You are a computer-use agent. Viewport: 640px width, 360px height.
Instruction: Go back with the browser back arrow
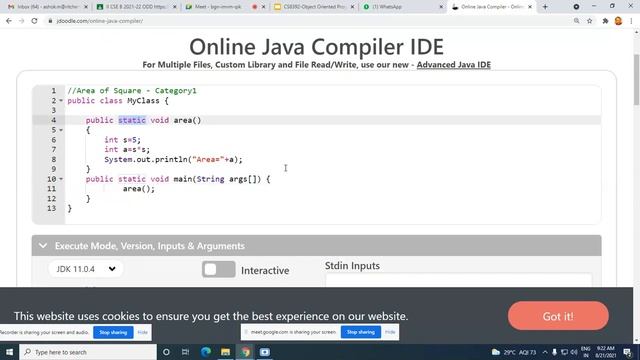coord(9,21)
